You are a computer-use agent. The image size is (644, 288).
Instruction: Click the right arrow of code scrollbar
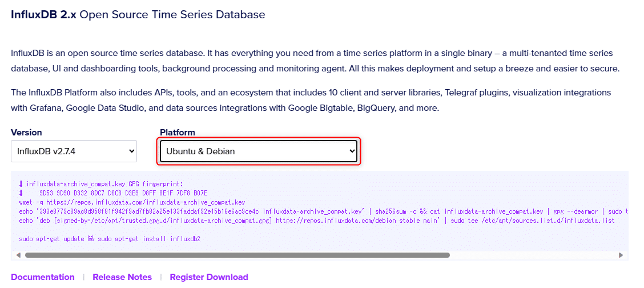tap(621, 255)
